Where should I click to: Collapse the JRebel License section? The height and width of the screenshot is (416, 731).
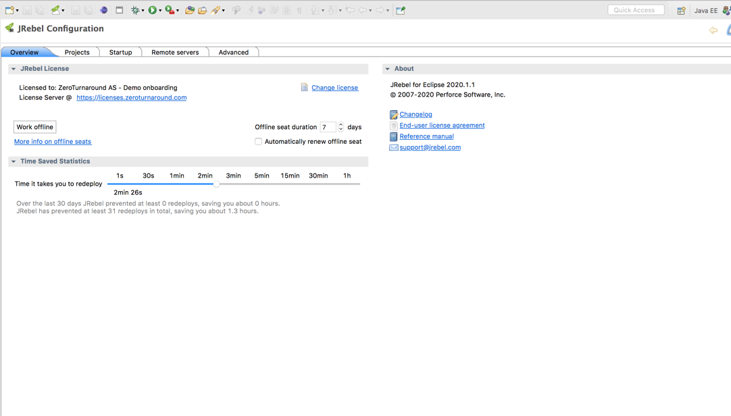click(x=14, y=69)
